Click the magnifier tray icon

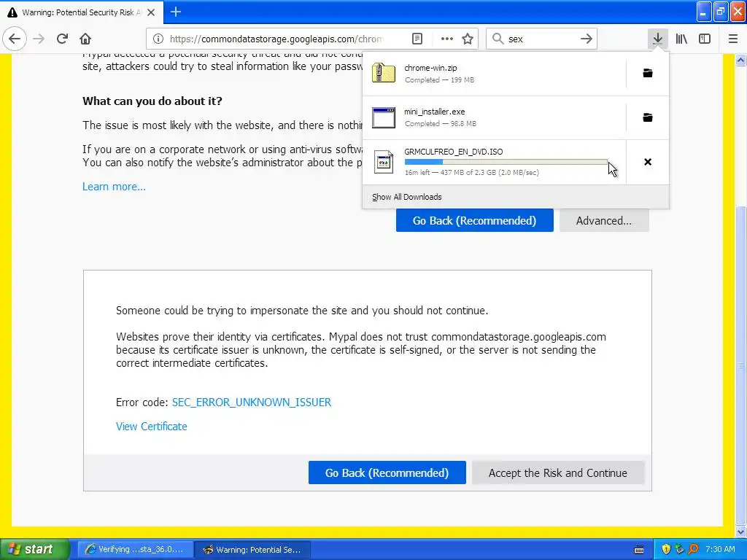(693, 549)
